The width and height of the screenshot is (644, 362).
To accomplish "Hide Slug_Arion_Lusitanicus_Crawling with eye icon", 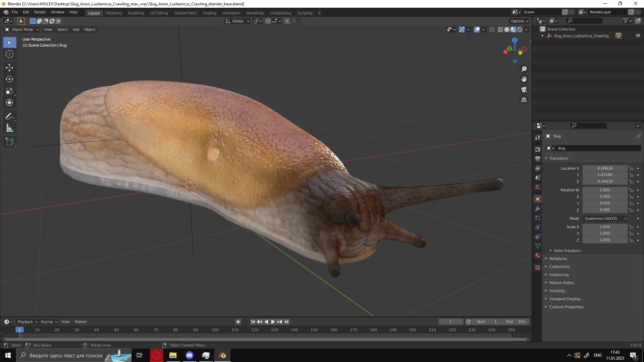I will [638, 36].
